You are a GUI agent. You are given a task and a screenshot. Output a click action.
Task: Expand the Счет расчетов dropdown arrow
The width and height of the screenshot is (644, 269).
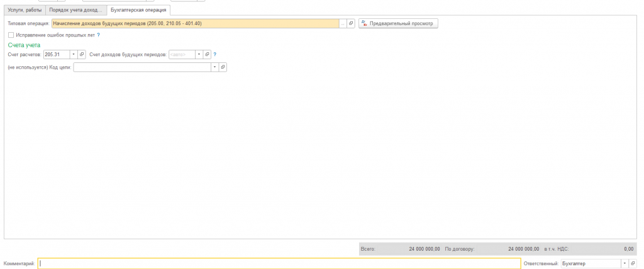click(x=74, y=54)
